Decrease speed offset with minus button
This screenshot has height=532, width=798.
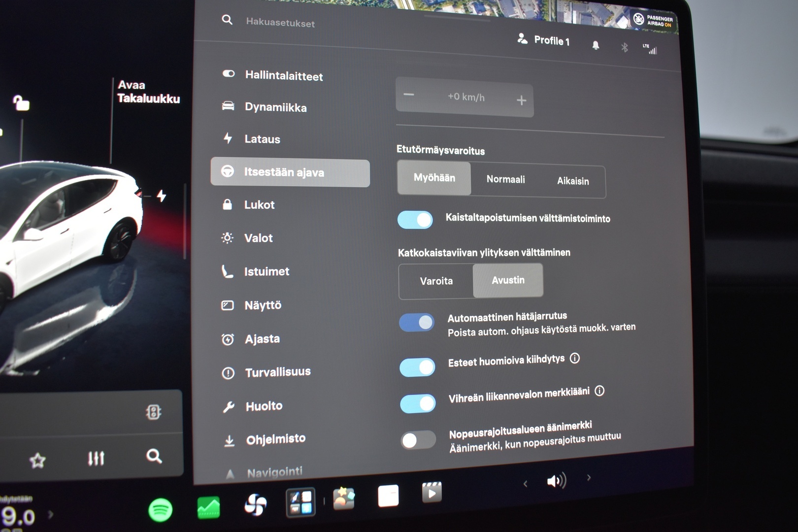pos(409,95)
